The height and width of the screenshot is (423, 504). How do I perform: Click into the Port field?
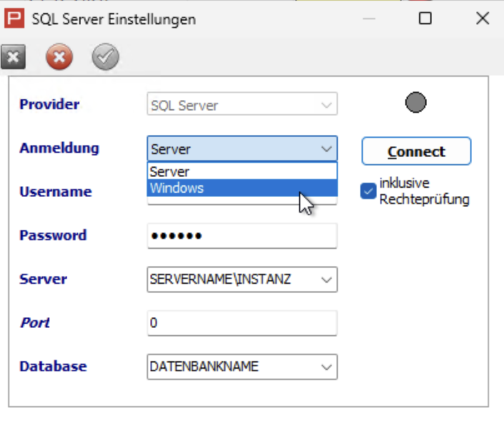point(242,323)
